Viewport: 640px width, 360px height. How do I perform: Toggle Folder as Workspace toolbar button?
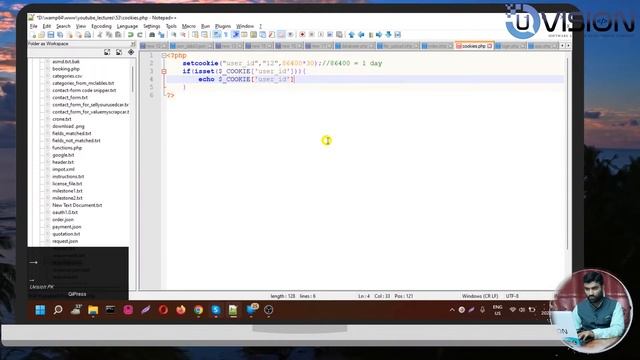click(x=281, y=35)
